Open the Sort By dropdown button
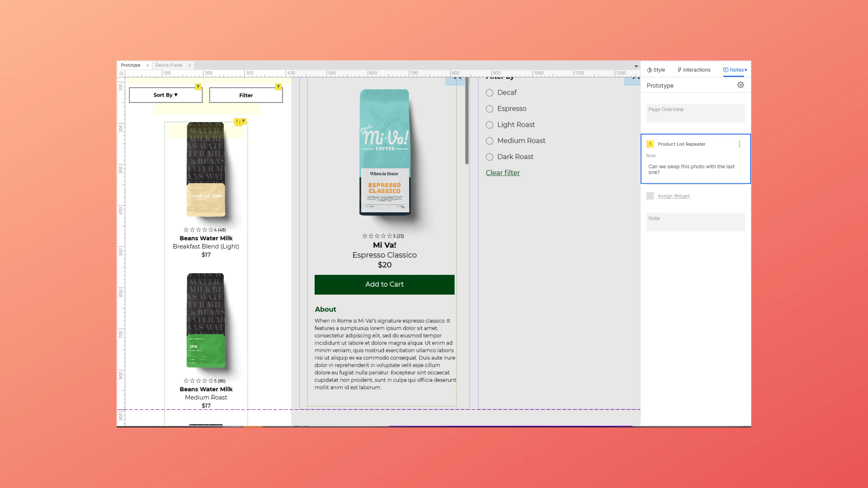 [x=165, y=95]
